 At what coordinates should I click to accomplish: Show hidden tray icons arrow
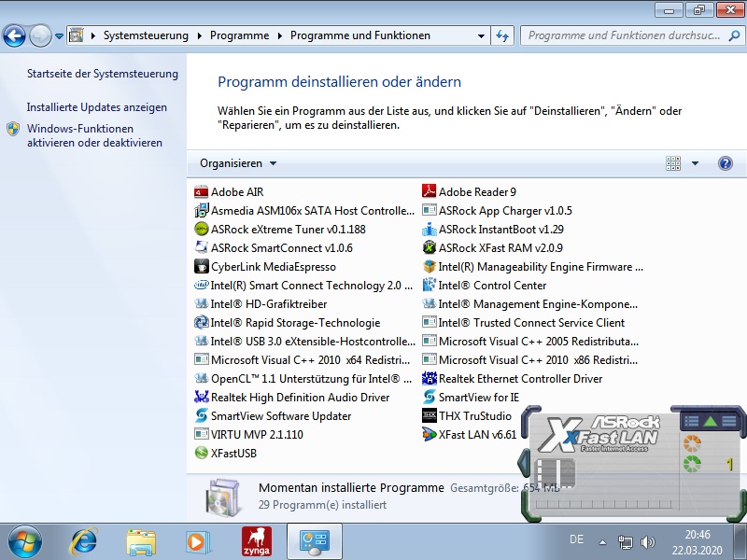tap(602, 542)
